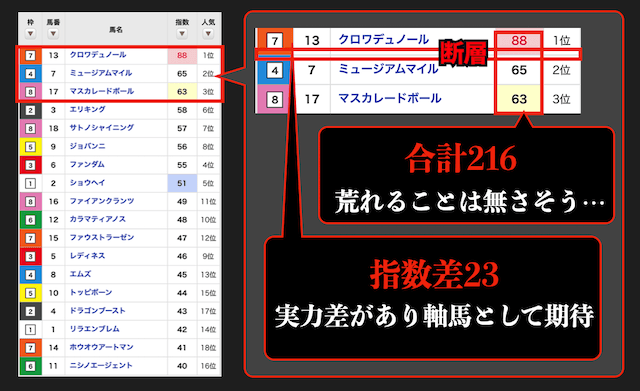Open the ファイアンクランツ horse link
The image size is (640, 391).
102,201
